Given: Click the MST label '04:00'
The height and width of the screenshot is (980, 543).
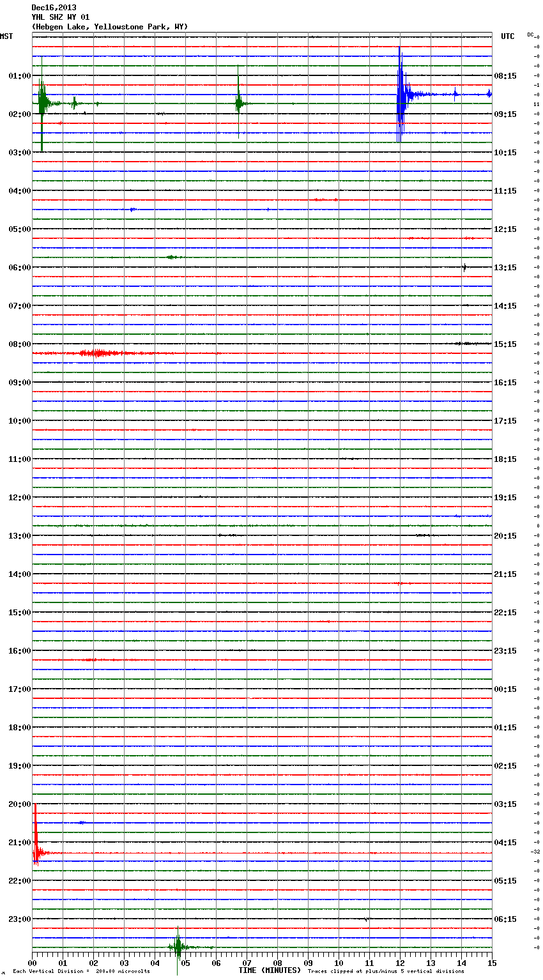Looking at the screenshot, I should 19,191.
